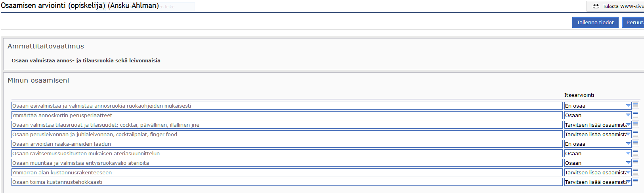Open dropdown for 'Osaan arvioidan raaka-aineiden laadun'
Image resolution: width=644 pixels, height=193 pixels.
[x=598, y=144]
